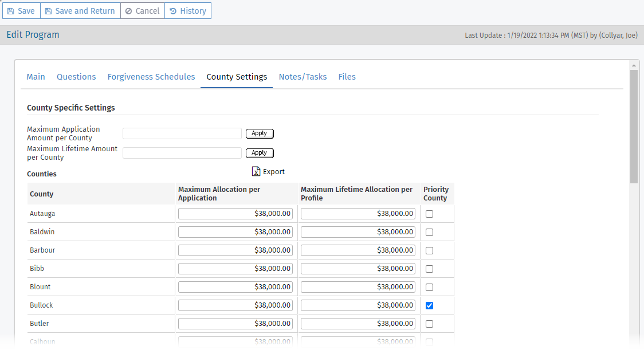Select the Files tab
This screenshot has height=350, width=644.
click(347, 77)
